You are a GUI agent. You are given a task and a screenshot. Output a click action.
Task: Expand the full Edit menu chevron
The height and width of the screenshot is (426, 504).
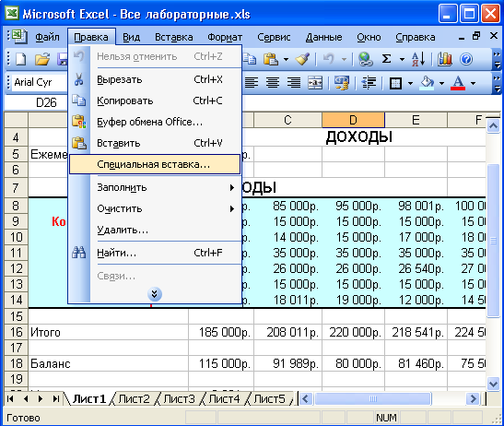pyautogui.click(x=155, y=294)
